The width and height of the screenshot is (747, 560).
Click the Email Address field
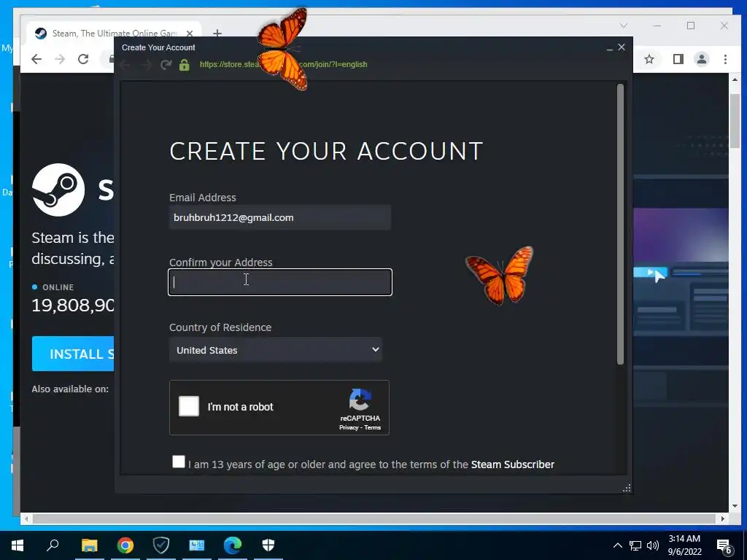pos(280,217)
